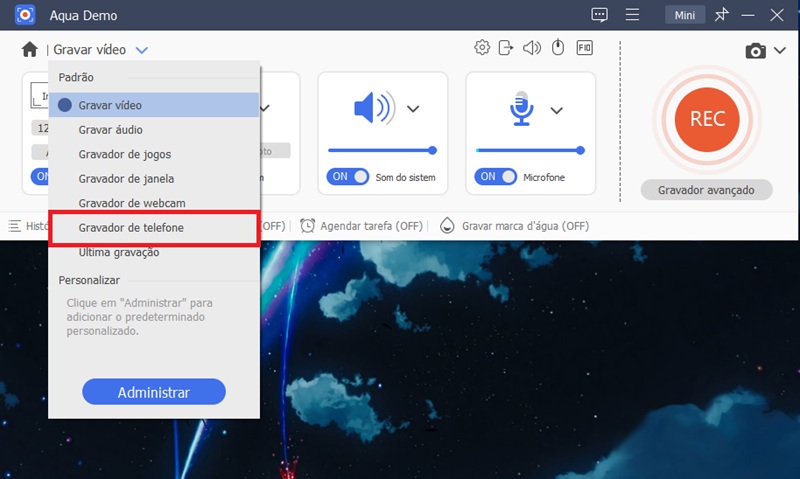Click the Administrar button
Viewport: 800px width, 479px height.
[x=154, y=392]
